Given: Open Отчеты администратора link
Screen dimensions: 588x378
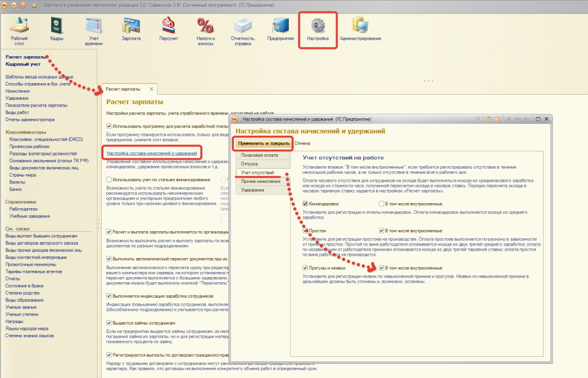Looking at the screenshot, I should click(x=30, y=119).
